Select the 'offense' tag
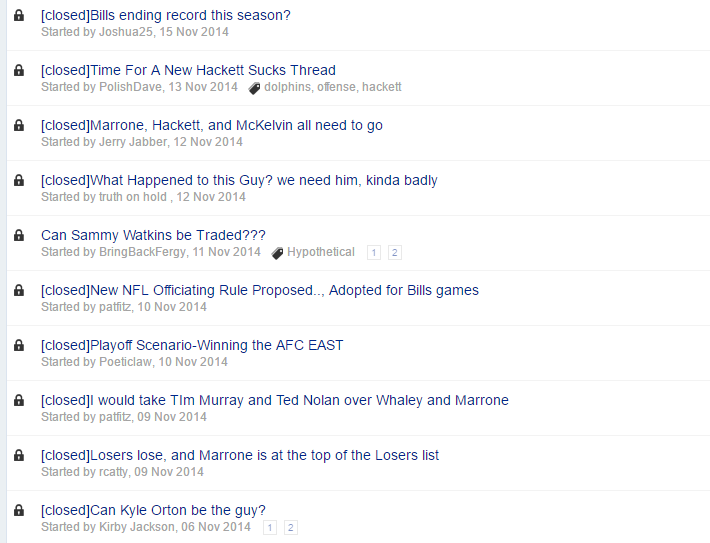The width and height of the screenshot is (710, 543). [336, 87]
